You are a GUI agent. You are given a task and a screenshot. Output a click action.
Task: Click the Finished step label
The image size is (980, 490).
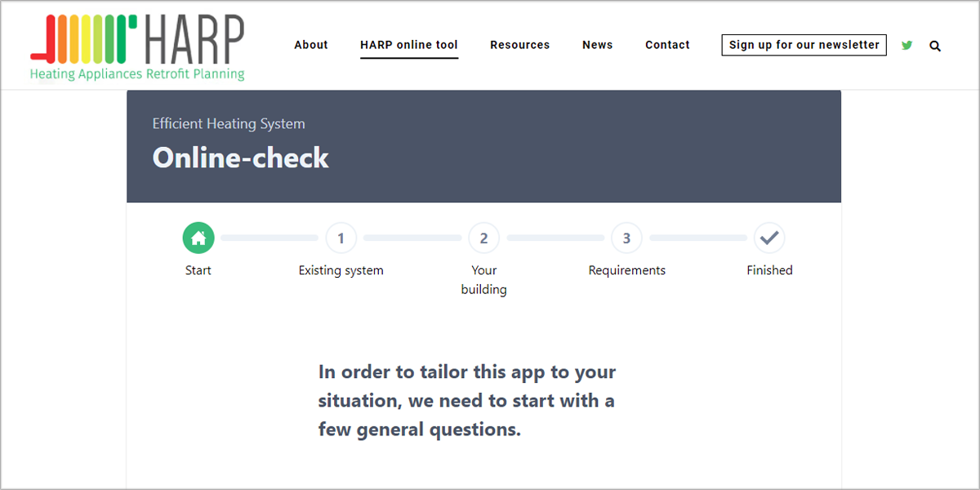pyautogui.click(x=769, y=269)
